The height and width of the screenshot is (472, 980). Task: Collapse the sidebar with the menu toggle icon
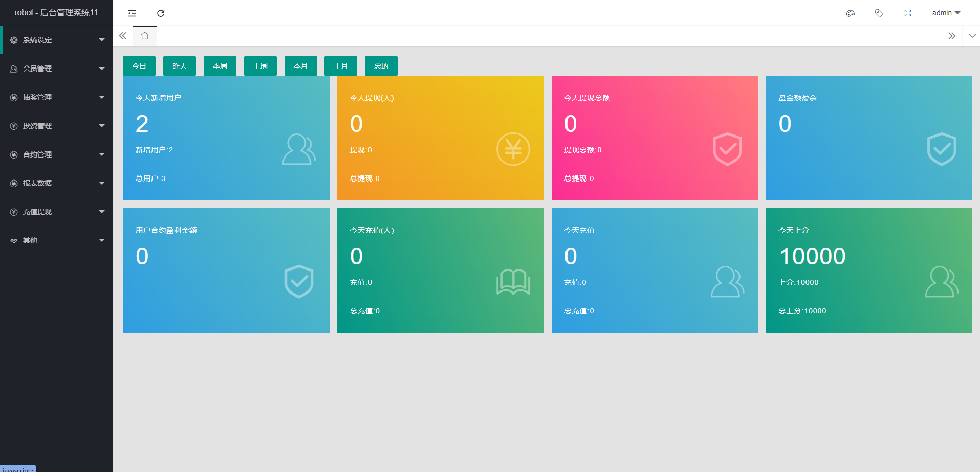click(132, 13)
